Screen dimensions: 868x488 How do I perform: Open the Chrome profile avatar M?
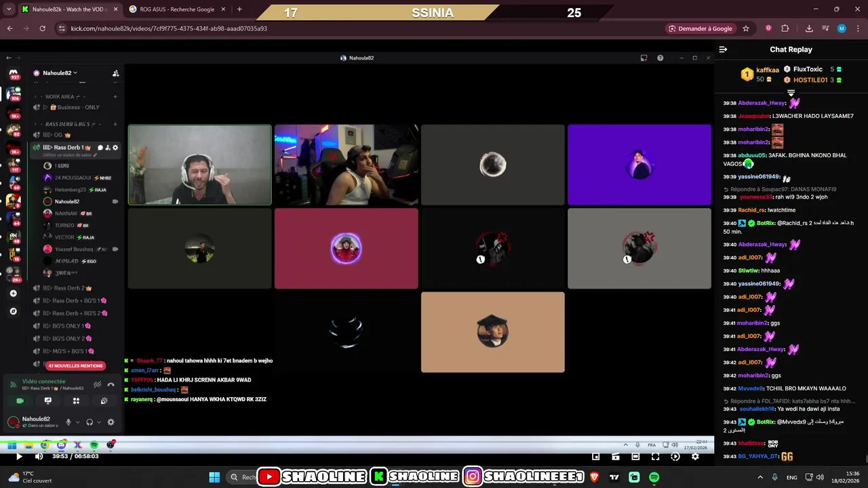(x=842, y=28)
